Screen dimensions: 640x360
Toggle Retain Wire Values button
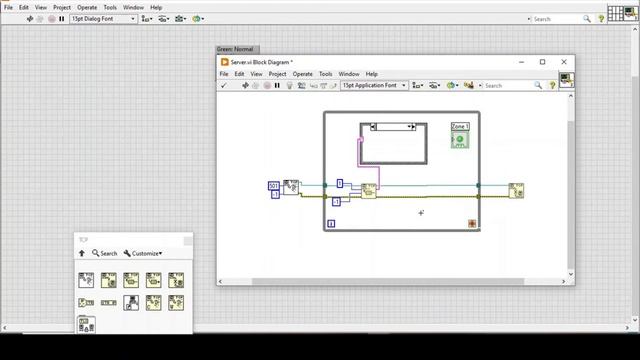tap(302, 85)
